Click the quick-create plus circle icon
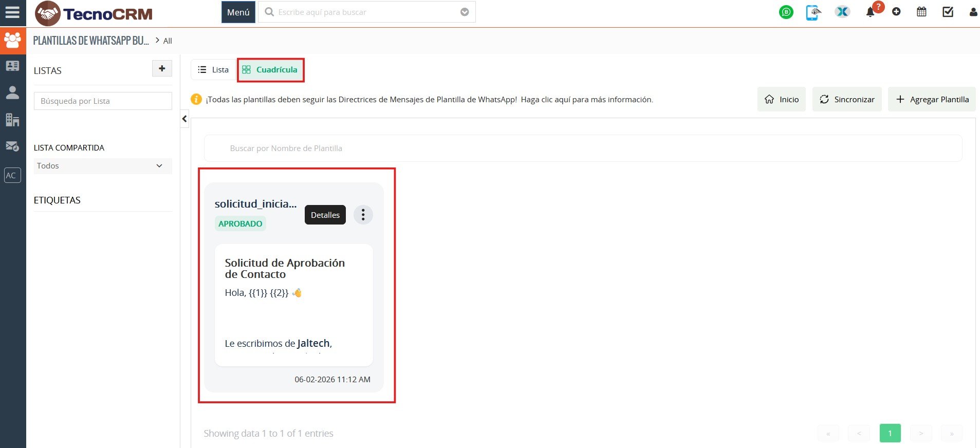980x448 pixels. (x=896, y=12)
